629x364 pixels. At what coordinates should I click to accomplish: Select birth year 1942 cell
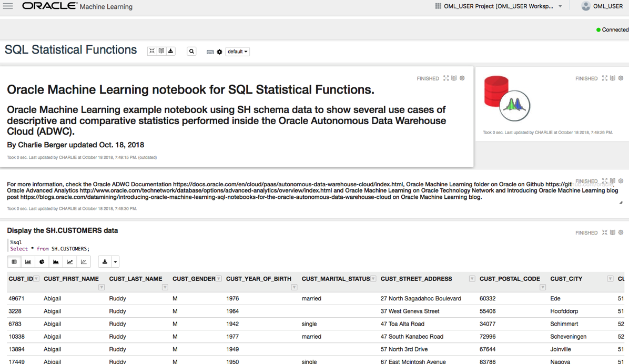[x=232, y=324]
